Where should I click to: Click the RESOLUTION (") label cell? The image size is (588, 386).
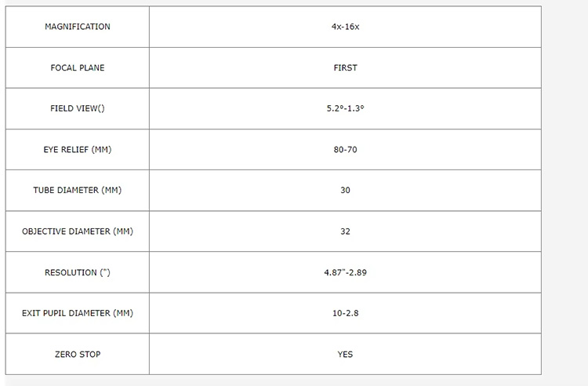(77, 272)
